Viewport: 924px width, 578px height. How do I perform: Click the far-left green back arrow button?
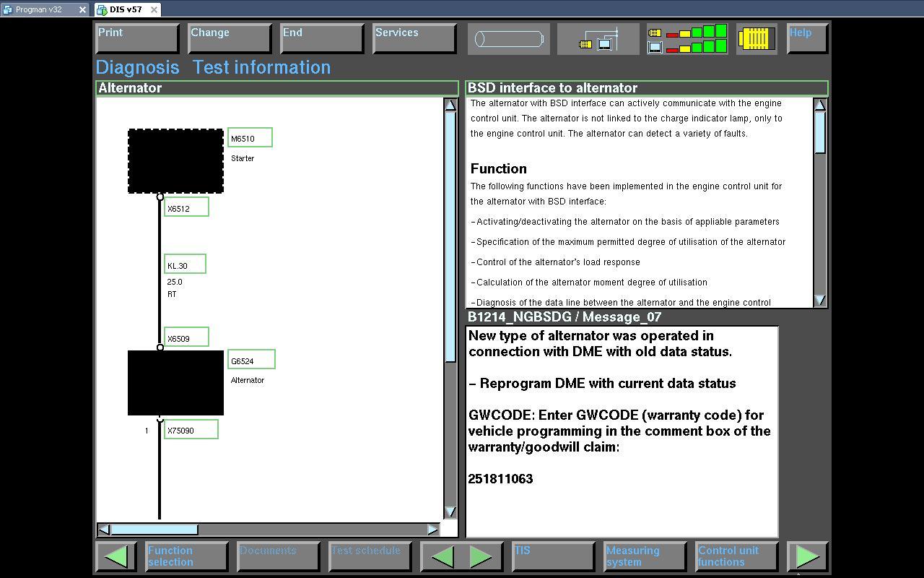(x=116, y=556)
